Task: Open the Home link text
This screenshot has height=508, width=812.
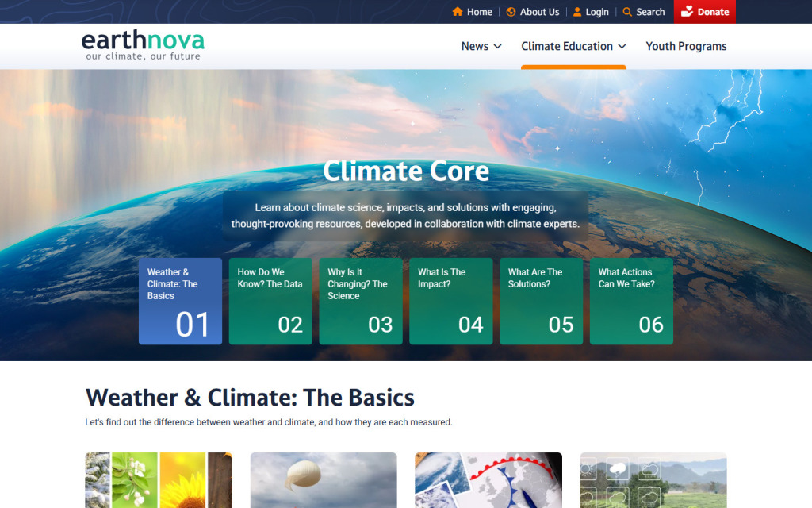Action: tap(480, 12)
